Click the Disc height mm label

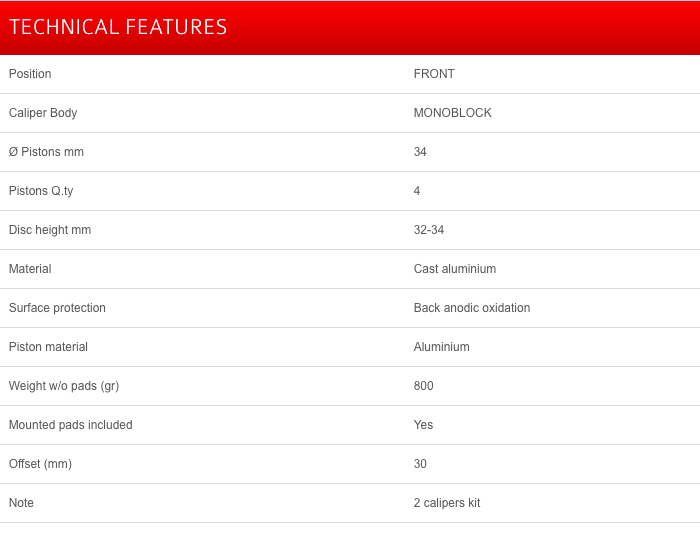[x=50, y=230]
